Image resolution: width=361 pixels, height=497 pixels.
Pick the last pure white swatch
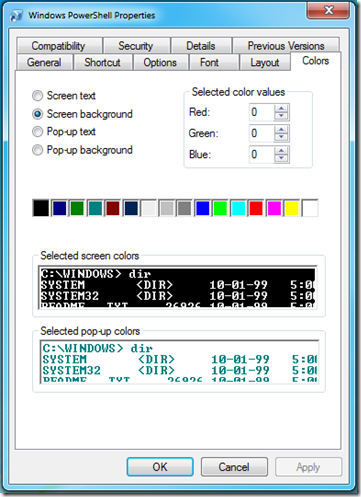coord(310,208)
